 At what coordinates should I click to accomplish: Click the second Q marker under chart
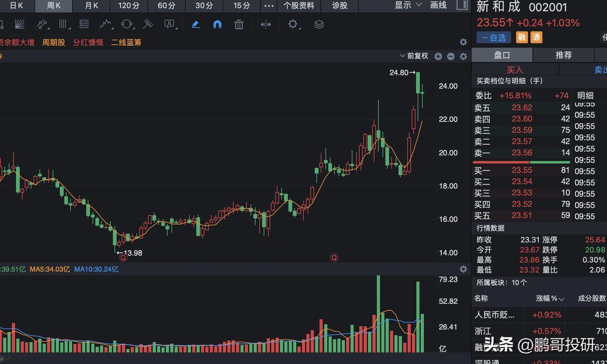point(334,258)
